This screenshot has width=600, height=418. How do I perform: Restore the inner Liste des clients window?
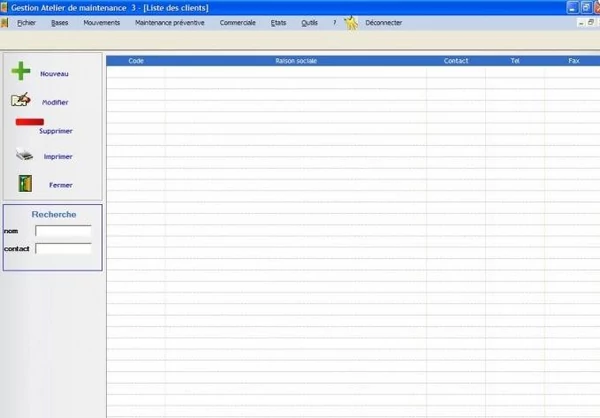tap(591, 23)
